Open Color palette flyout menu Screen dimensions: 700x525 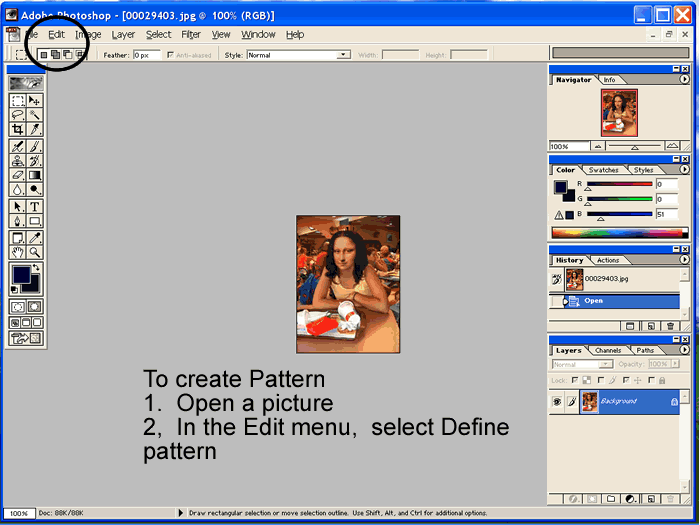[x=684, y=169]
